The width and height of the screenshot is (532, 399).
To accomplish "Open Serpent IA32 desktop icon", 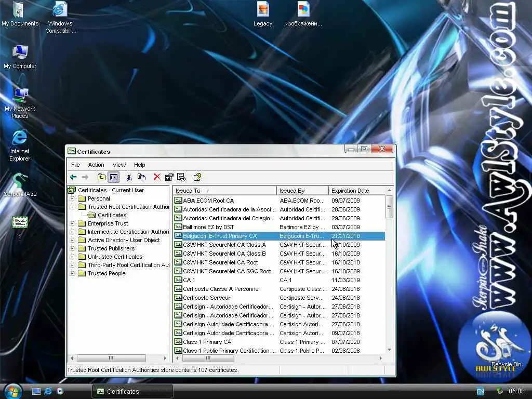I will pyautogui.click(x=20, y=185).
